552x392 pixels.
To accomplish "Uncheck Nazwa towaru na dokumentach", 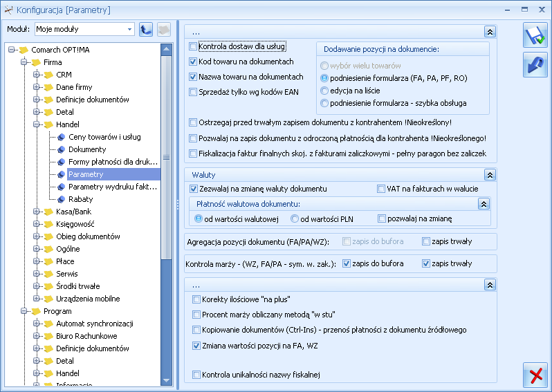I will click(193, 77).
